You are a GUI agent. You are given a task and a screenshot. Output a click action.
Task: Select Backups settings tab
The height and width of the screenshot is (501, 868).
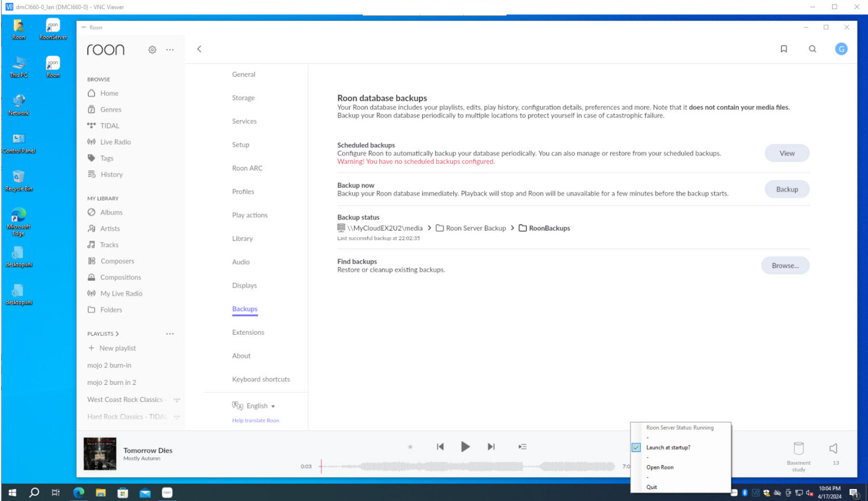245,309
